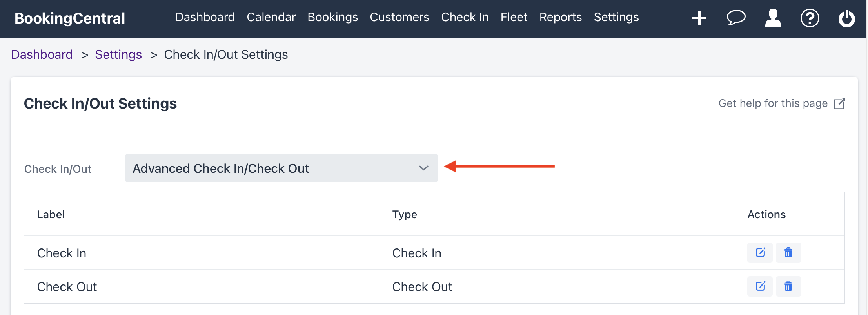The height and width of the screenshot is (315, 868).
Task: Click the Label column header
Action: pyautogui.click(x=51, y=214)
